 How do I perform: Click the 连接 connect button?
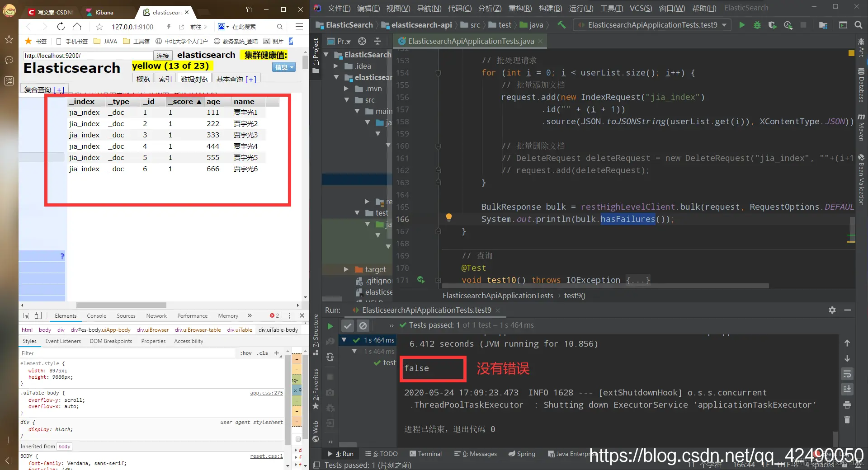coord(163,56)
